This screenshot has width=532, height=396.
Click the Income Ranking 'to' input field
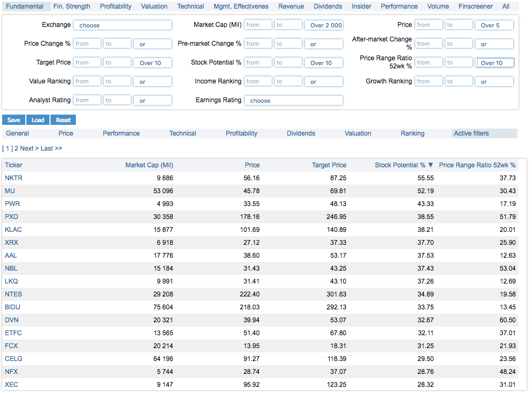[288, 81]
